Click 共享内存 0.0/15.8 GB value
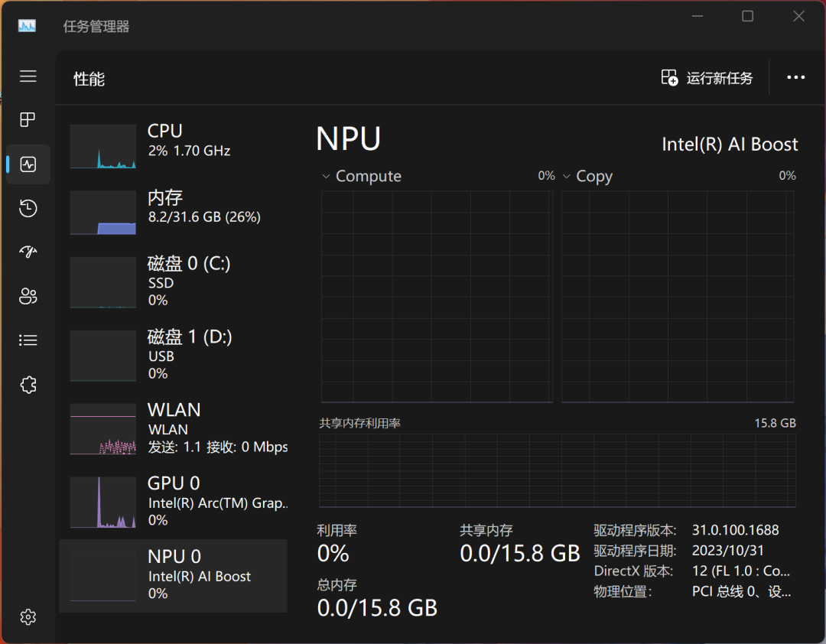The width and height of the screenshot is (826, 644). [520, 553]
